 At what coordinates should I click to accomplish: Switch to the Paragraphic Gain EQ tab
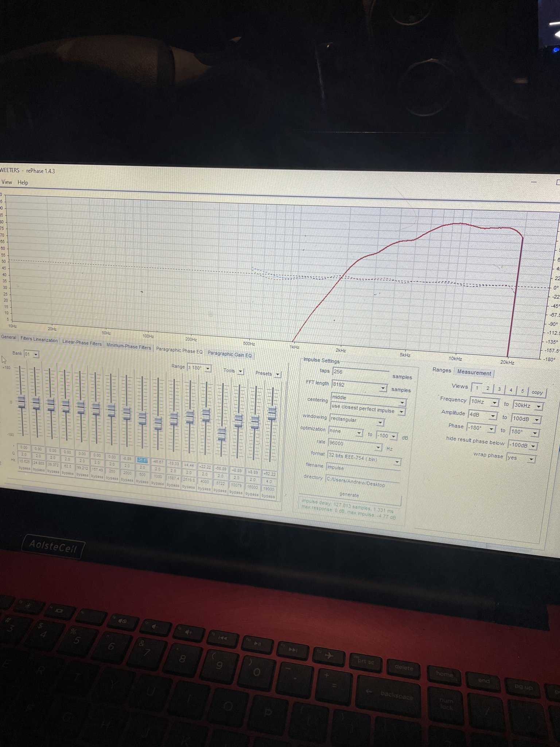click(x=229, y=354)
